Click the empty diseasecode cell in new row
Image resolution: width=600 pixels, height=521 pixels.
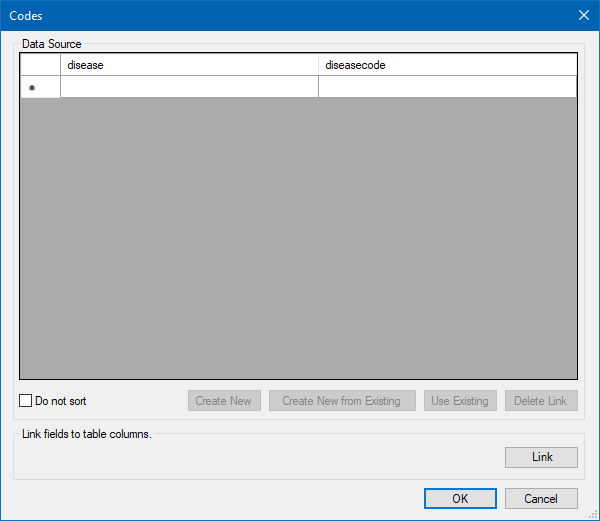tap(447, 87)
